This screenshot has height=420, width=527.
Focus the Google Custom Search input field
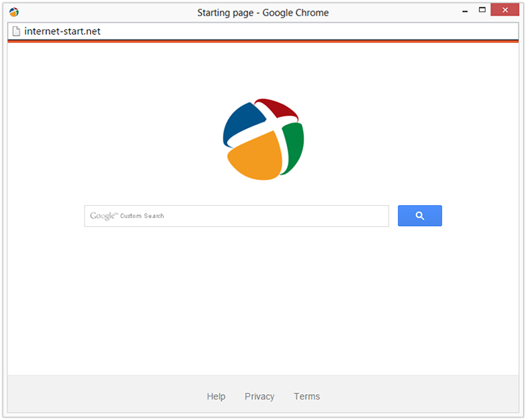click(x=237, y=216)
